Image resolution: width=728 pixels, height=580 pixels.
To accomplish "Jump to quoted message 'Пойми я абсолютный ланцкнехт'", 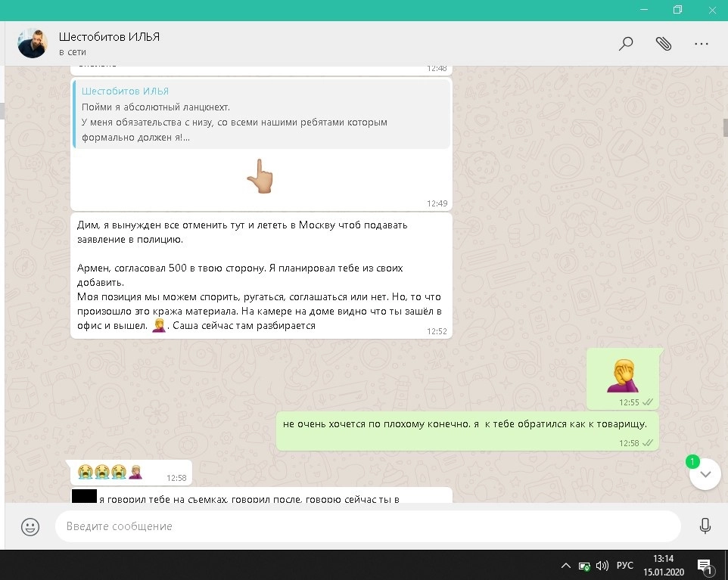I will pos(261,116).
